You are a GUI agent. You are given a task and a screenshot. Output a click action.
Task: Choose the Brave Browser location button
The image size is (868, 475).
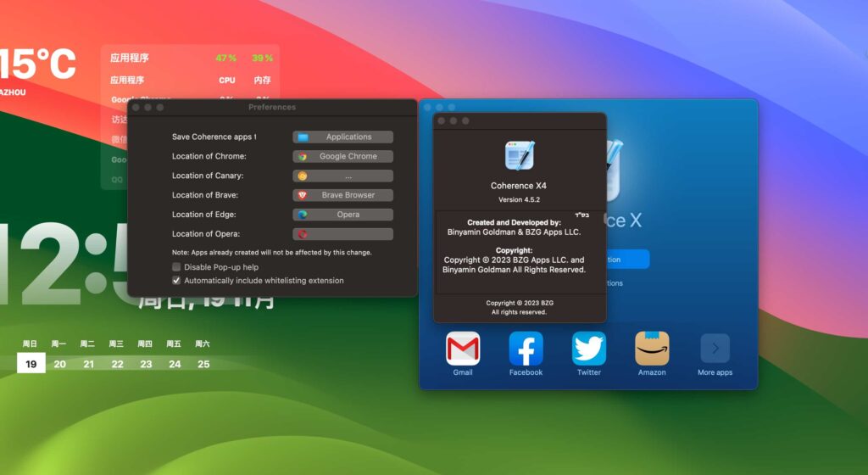(342, 195)
